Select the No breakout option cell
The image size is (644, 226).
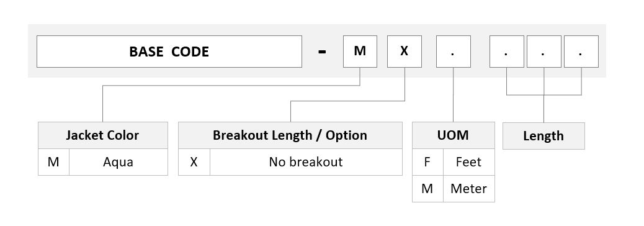tap(306, 162)
